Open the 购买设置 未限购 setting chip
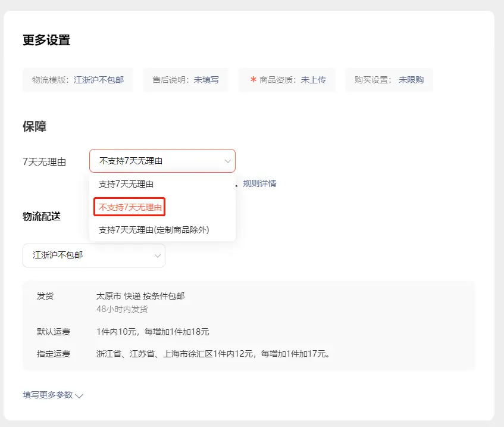The height and width of the screenshot is (427, 504). (389, 80)
